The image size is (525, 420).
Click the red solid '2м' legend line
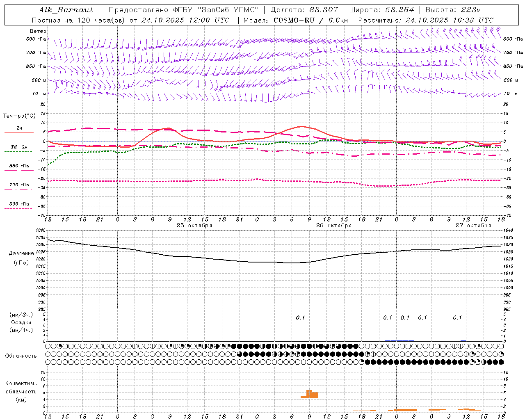click(x=19, y=132)
